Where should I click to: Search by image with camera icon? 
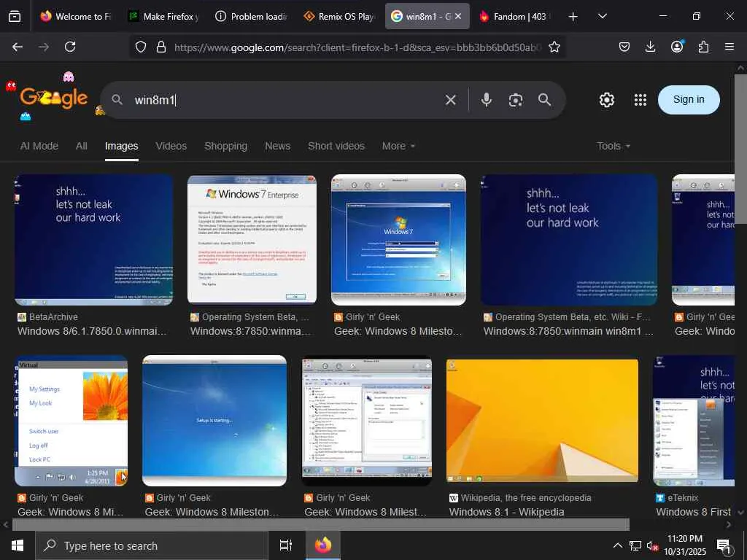(516, 100)
